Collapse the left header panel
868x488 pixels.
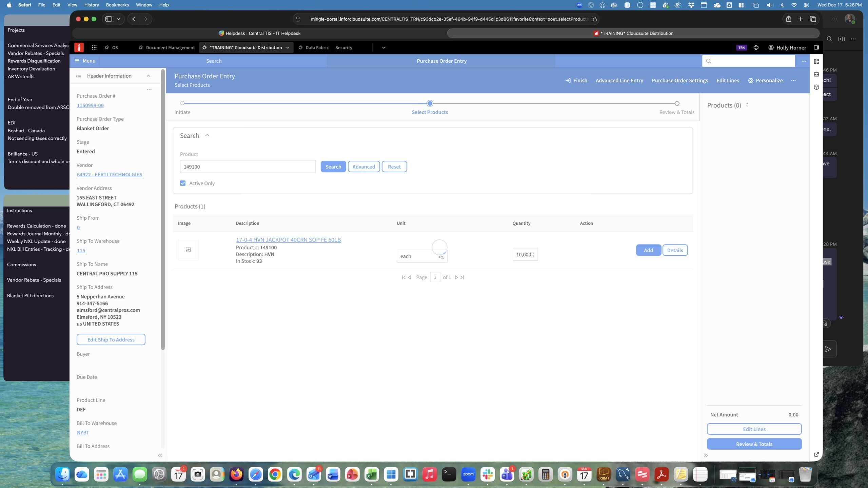pyautogui.click(x=160, y=455)
